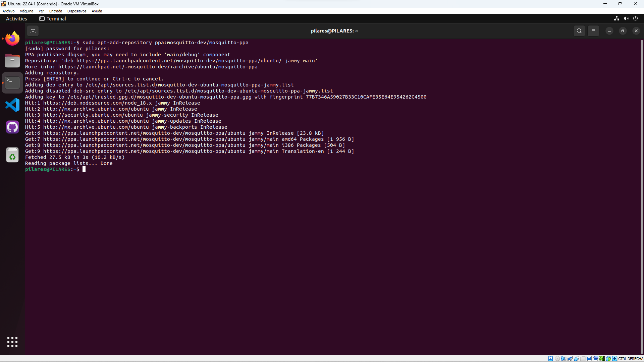
Task: Show Applications grid
Action: (12, 342)
